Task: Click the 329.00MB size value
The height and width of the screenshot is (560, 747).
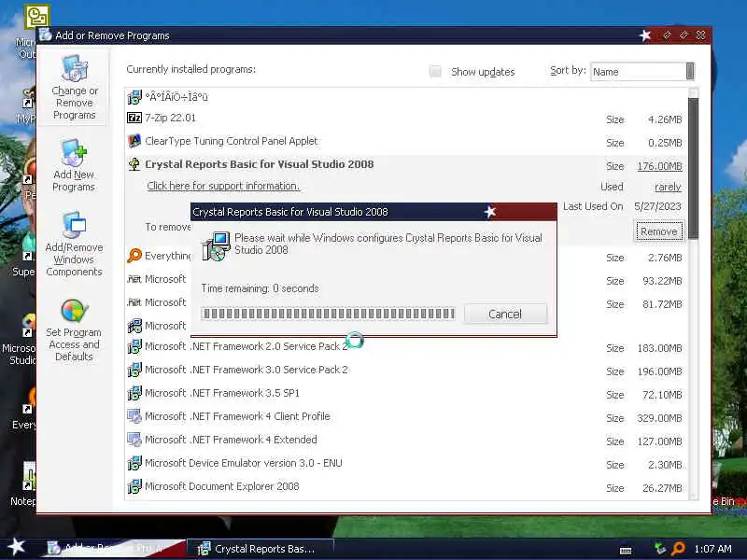Action: pyautogui.click(x=660, y=418)
